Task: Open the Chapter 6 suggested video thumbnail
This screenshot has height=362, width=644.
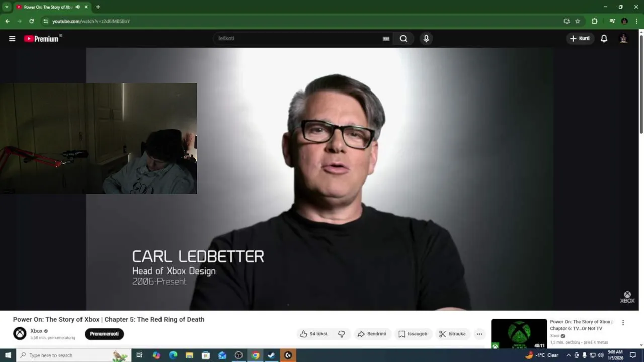Action: (519, 334)
